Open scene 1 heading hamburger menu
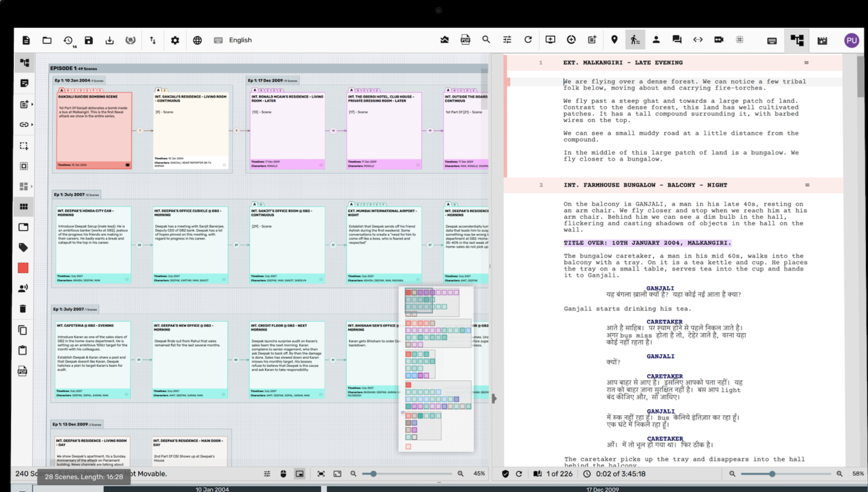 coord(806,63)
